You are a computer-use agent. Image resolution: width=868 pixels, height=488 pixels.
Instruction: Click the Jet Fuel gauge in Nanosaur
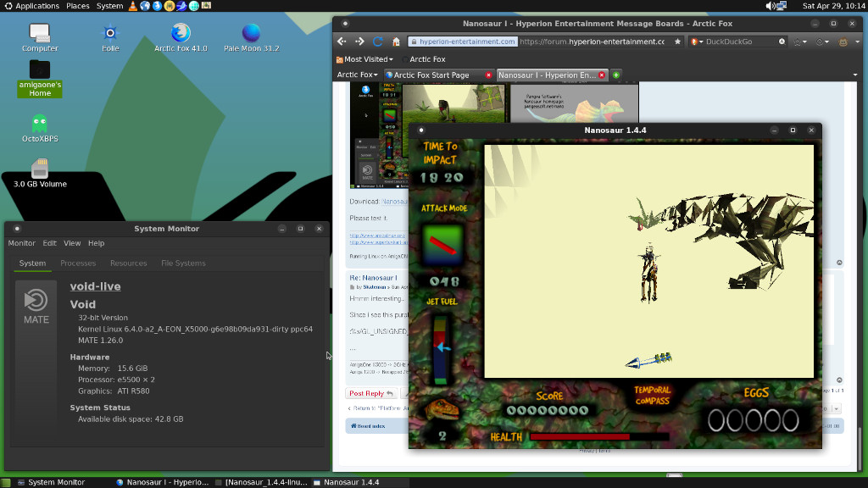tap(441, 350)
